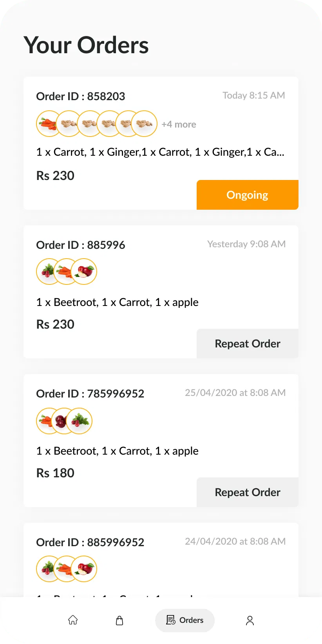Expand the +4 more items

(x=179, y=124)
